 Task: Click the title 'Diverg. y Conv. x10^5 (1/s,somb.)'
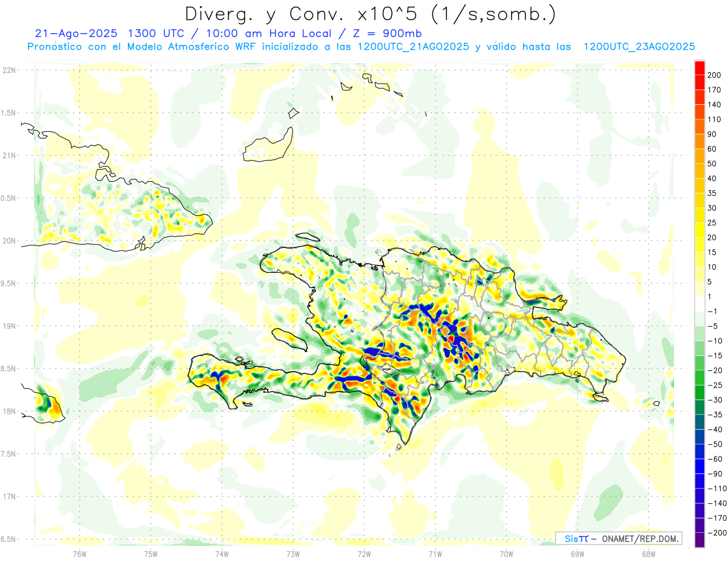pos(369,14)
